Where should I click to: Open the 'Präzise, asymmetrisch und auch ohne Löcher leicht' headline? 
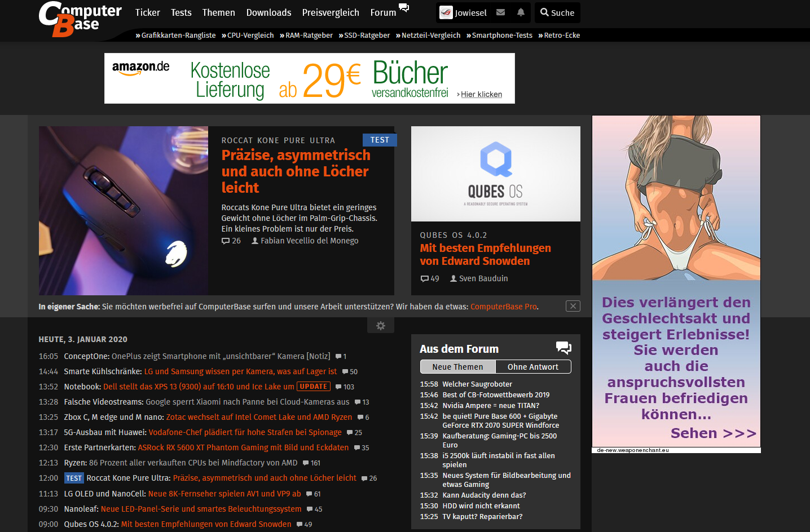[296, 171]
